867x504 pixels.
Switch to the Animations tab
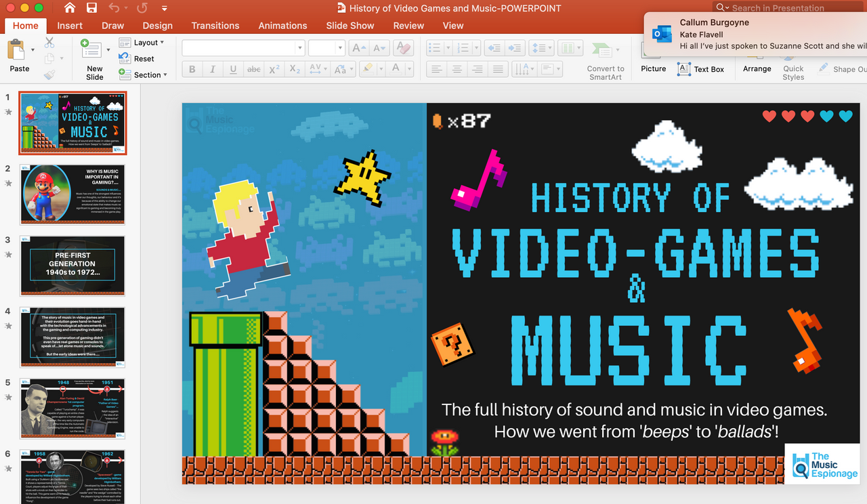point(282,26)
